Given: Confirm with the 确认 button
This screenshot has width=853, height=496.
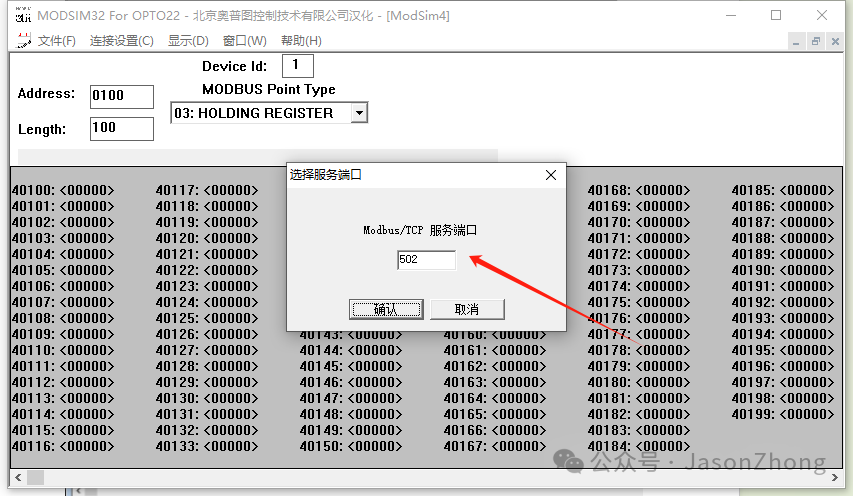Looking at the screenshot, I should click(386, 309).
